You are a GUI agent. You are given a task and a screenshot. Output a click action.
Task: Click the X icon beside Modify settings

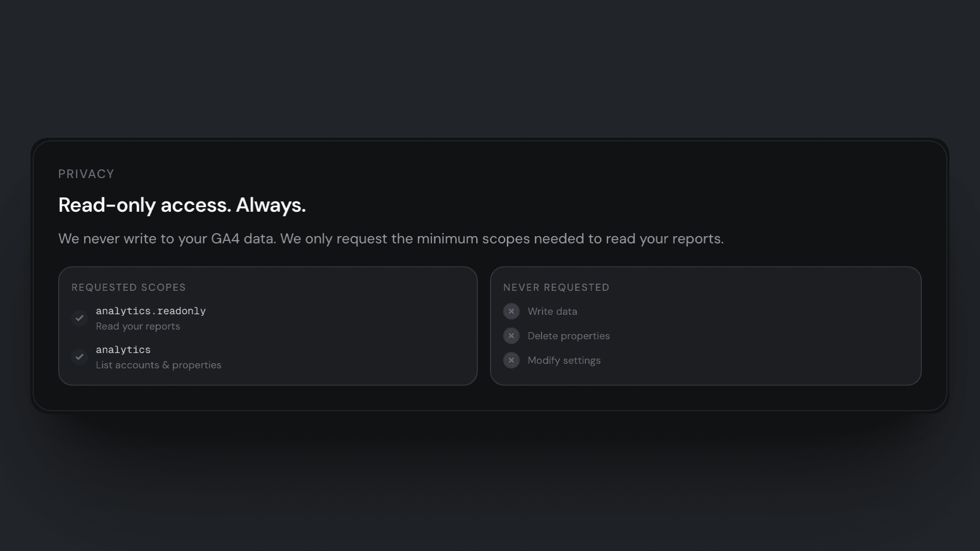click(x=511, y=360)
